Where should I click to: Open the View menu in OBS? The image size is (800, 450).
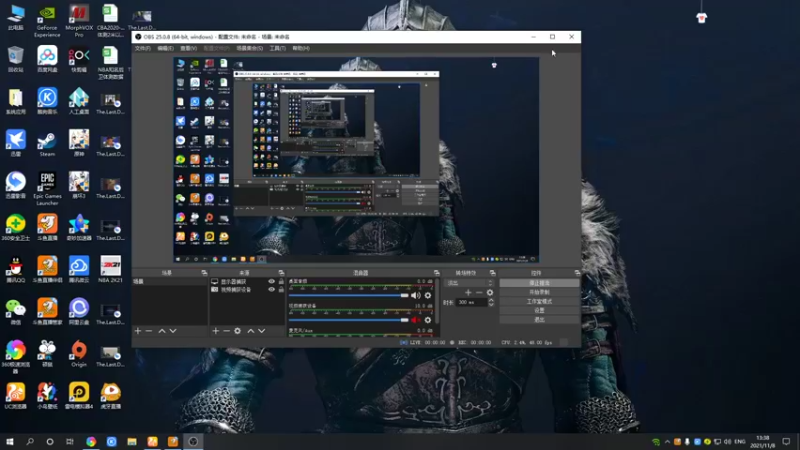(188, 48)
